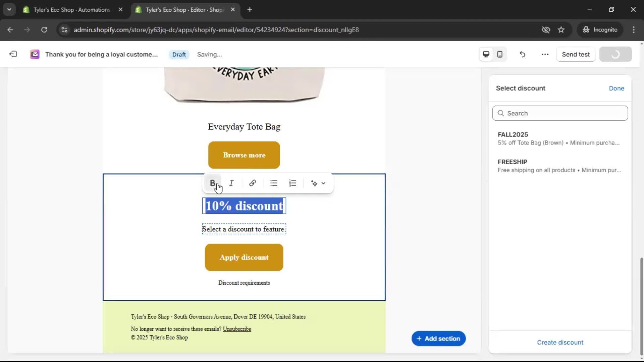Open Chrome's three-dot browser menu

pyautogui.click(x=634, y=29)
